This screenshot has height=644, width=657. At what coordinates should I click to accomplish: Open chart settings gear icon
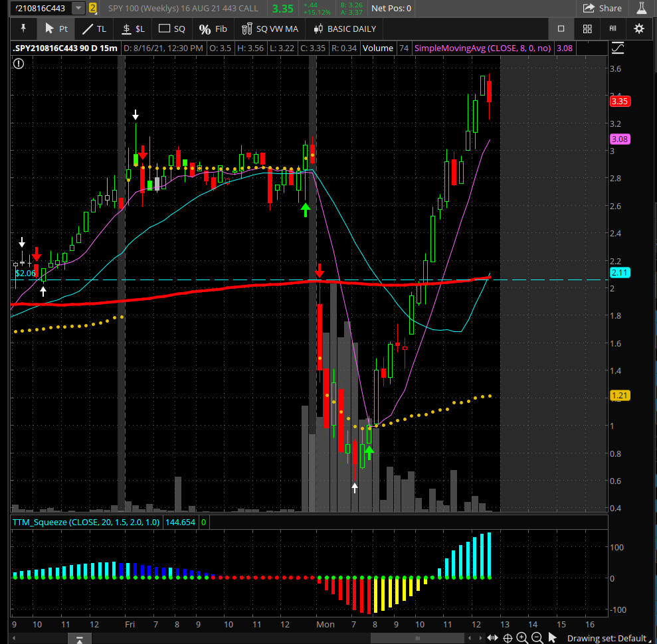(x=639, y=29)
